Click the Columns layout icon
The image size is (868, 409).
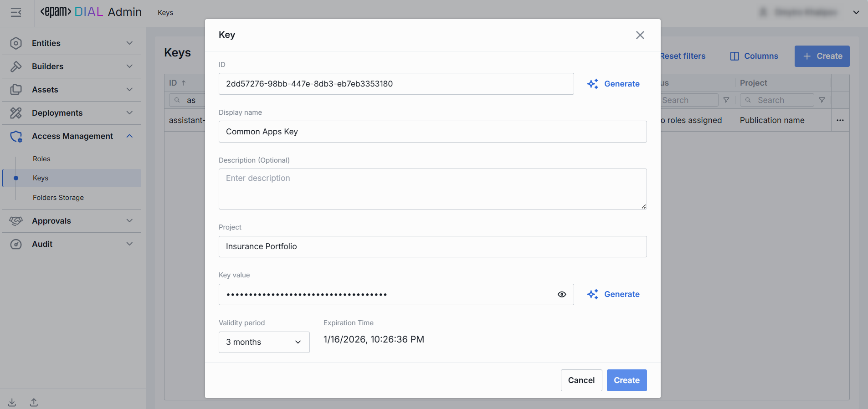point(734,56)
